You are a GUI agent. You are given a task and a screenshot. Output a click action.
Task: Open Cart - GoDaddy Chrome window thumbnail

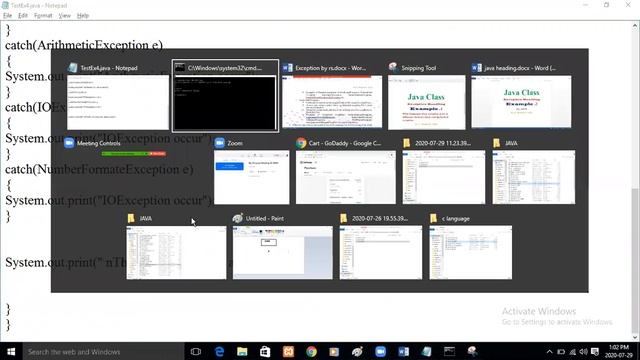point(346,177)
